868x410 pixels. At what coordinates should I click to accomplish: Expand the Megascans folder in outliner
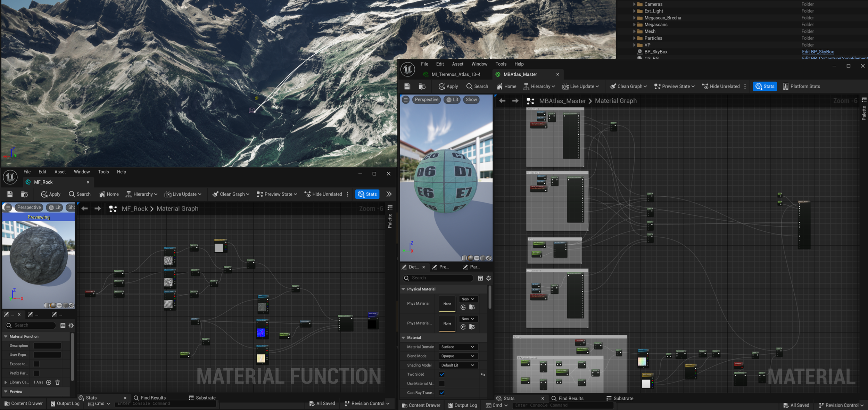[634, 25]
